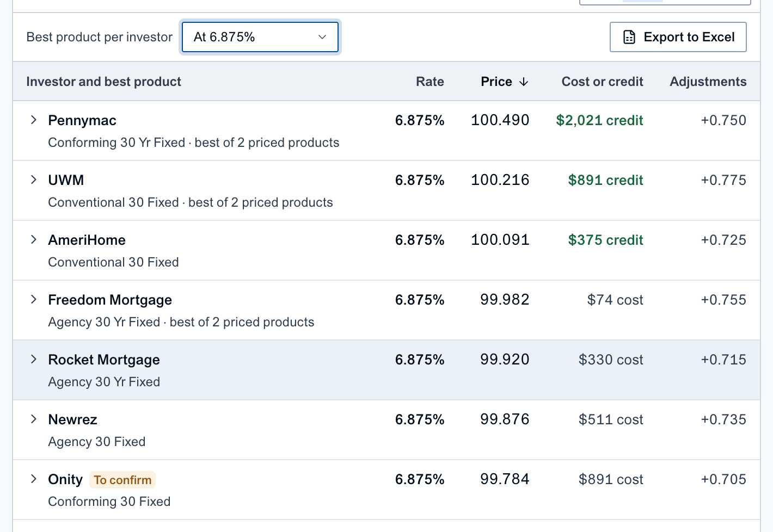
Task: Click Onity's $891 cost value
Action: coord(611,479)
